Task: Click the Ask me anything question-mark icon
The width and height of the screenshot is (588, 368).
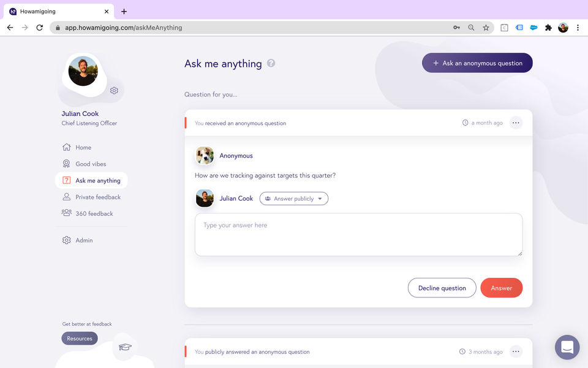Action: click(66, 180)
